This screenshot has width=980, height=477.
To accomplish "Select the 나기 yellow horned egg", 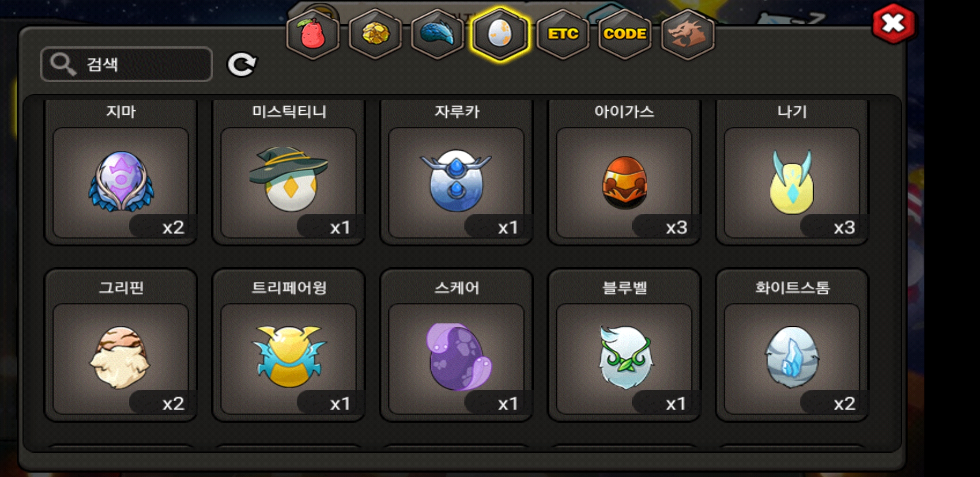I will click(x=792, y=172).
